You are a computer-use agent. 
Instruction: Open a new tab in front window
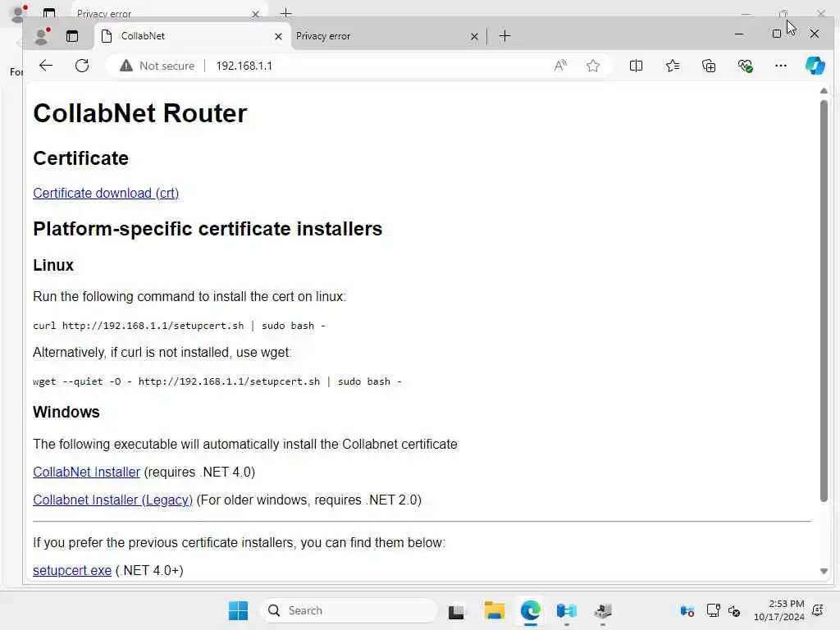504,36
